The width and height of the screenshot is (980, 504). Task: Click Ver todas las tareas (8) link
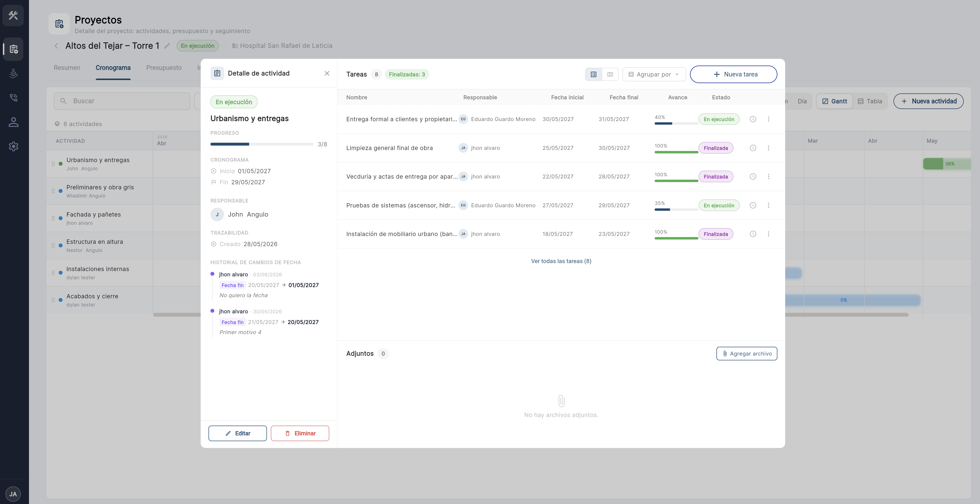[561, 261]
